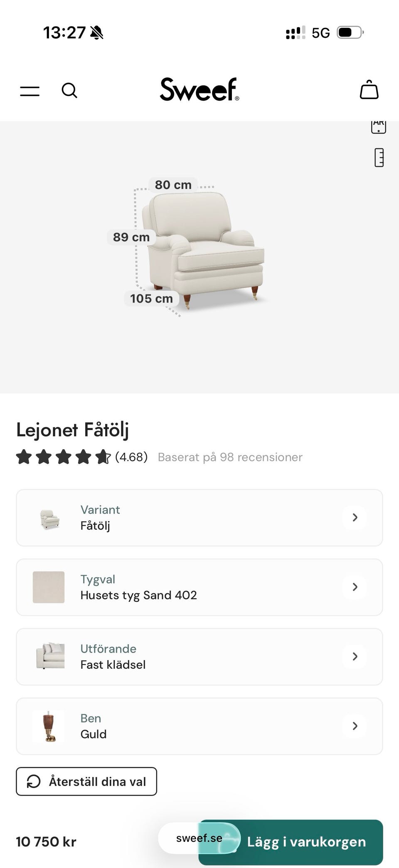Open the hamburger menu
The width and height of the screenshot is (399, 868).
(30, 91)
